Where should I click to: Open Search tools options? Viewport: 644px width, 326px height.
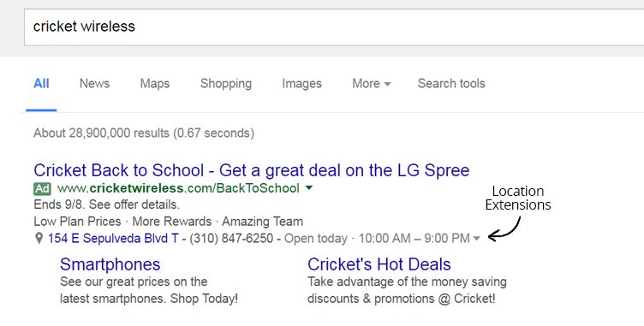[x=451, y=83]
